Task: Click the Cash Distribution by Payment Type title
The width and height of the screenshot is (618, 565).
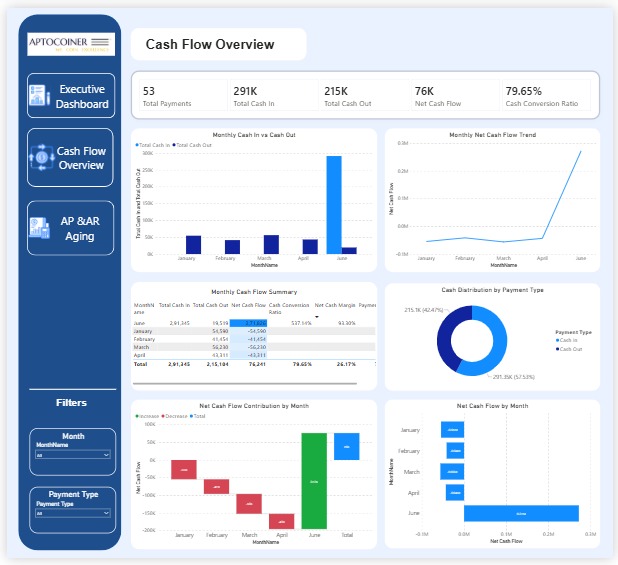Action: click(x=492, y=290)
